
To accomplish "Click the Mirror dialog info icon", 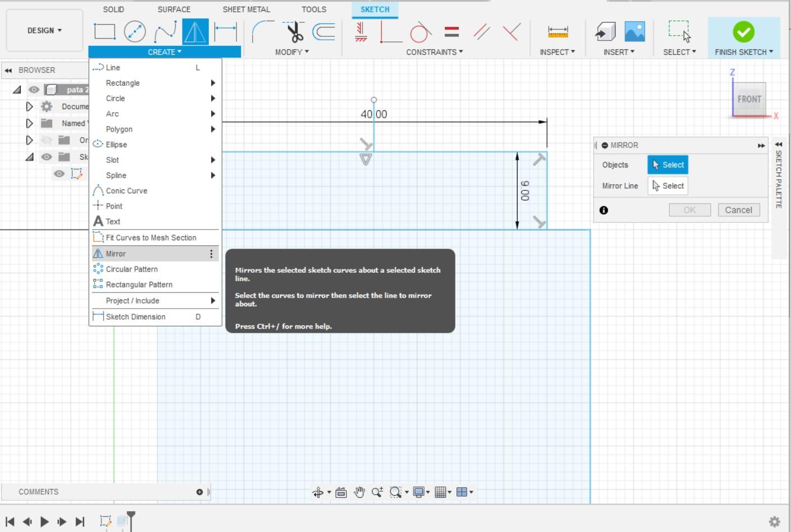I will point(604,210).
